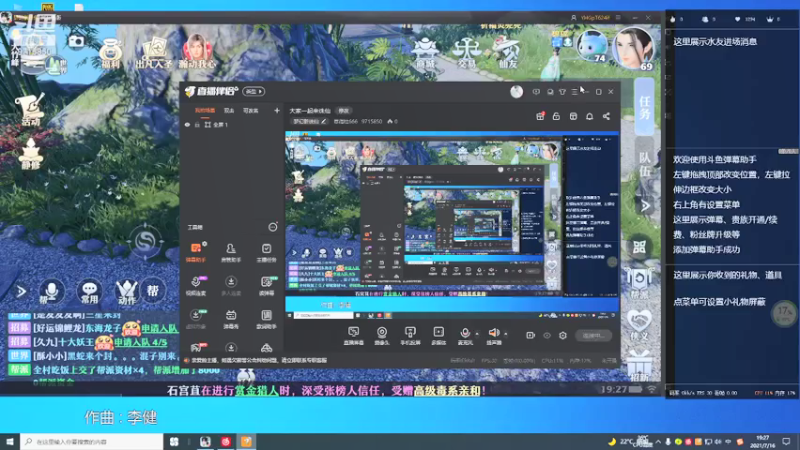Image resolution: width=800 pixels, height=450 pixels.
Task: Open the 读弹幕 tool
Action: point(266,286)
